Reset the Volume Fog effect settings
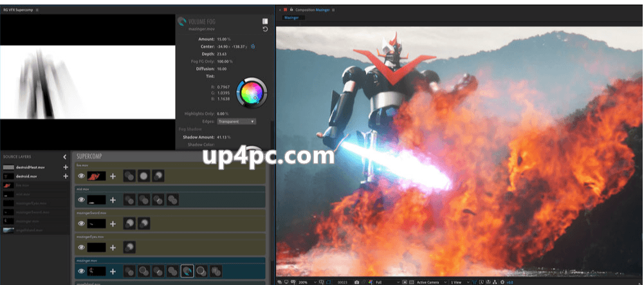 265,29
